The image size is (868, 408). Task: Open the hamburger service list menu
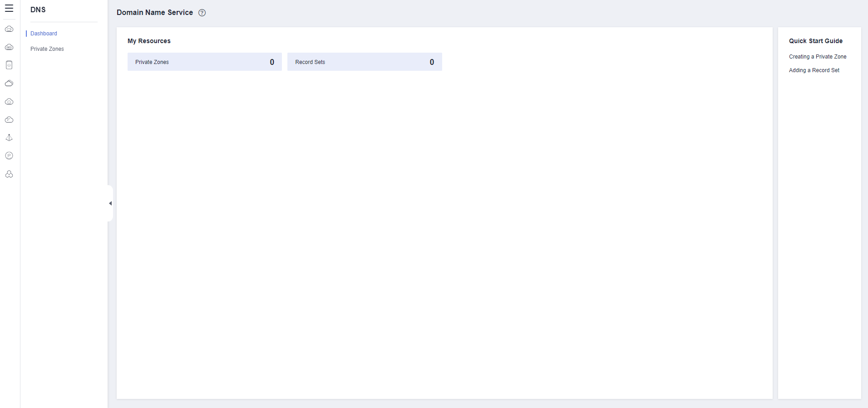tap(9, 8)
